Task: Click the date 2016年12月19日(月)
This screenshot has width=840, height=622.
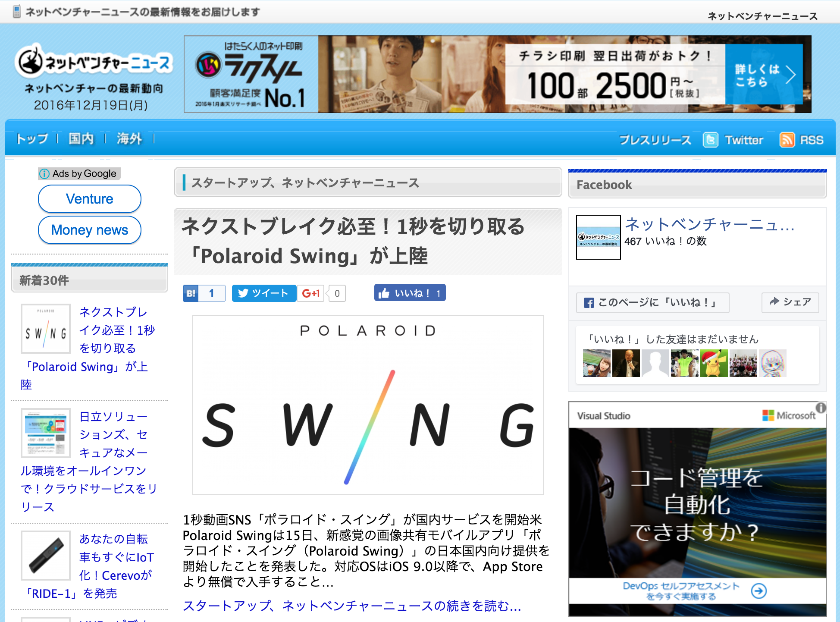Action: 91,105
